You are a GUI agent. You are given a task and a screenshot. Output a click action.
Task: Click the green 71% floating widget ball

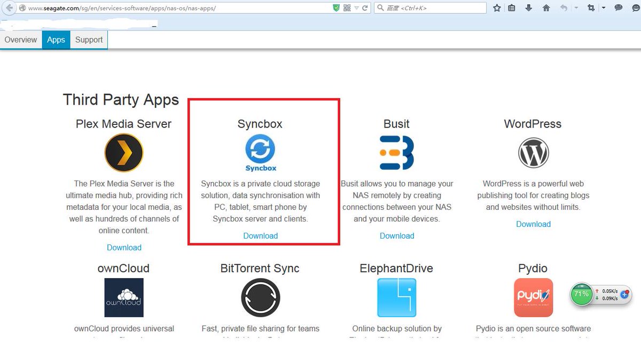[582, 294]
